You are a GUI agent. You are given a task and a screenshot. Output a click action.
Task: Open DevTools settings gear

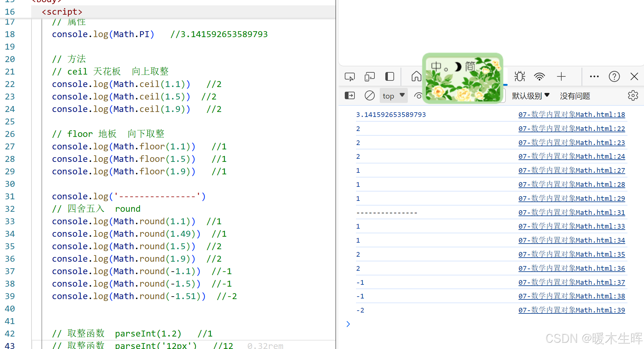click(x=633, y=95)
